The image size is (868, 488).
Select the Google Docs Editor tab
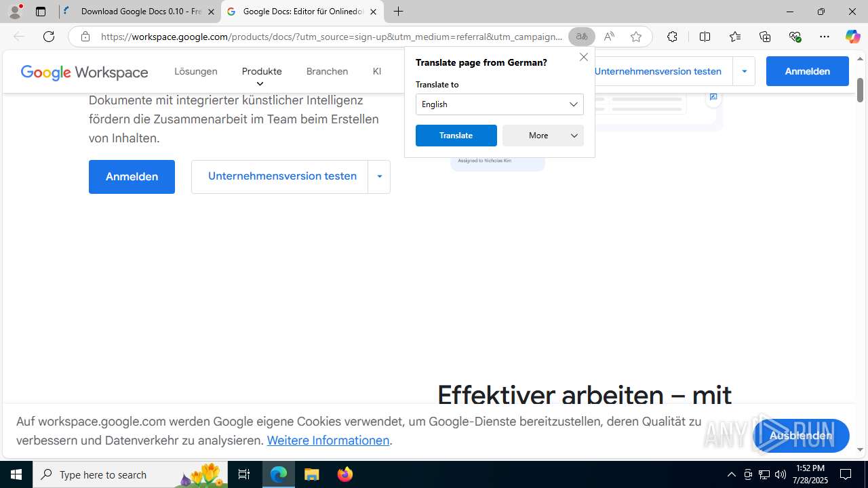pyautogui.click(x=302, y=12)
